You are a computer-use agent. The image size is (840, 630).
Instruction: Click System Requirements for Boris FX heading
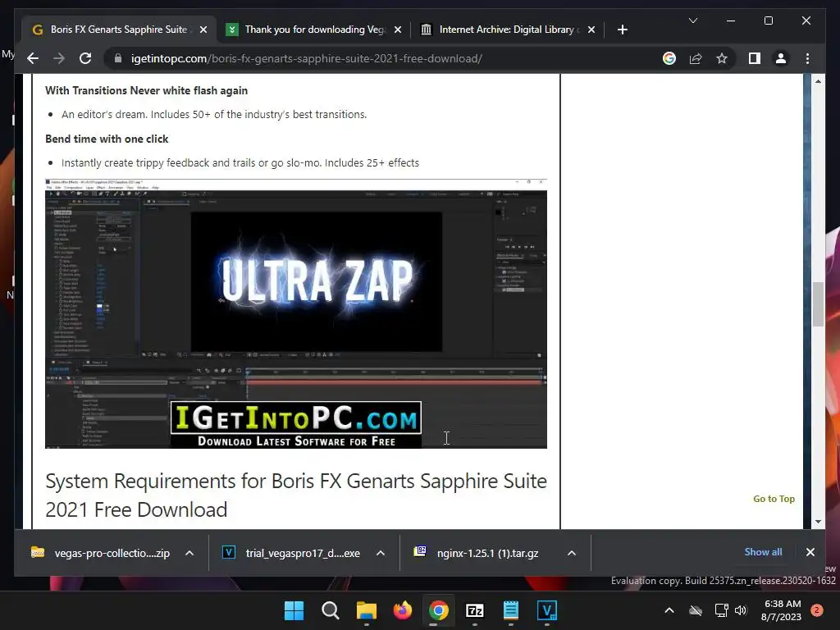pyautogui.click(x=295, y=495)
